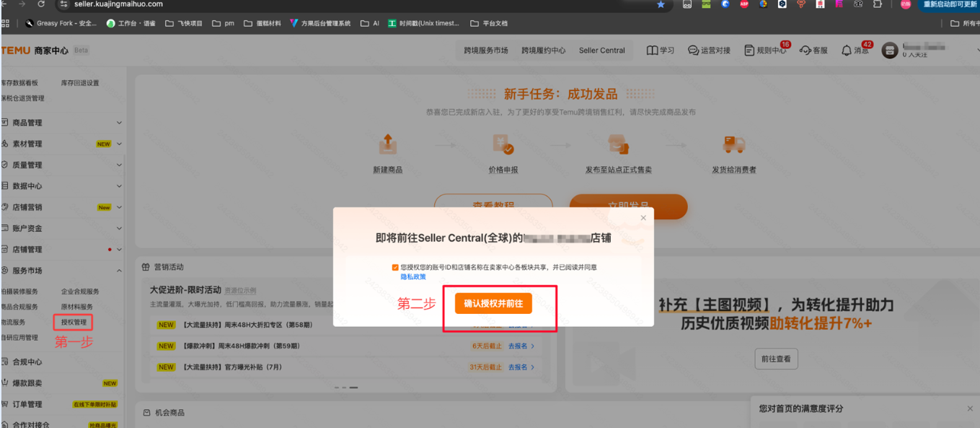Open 原材料服务 submenu item
Viewport: 980px width, 428px height.
coord(77,307)
